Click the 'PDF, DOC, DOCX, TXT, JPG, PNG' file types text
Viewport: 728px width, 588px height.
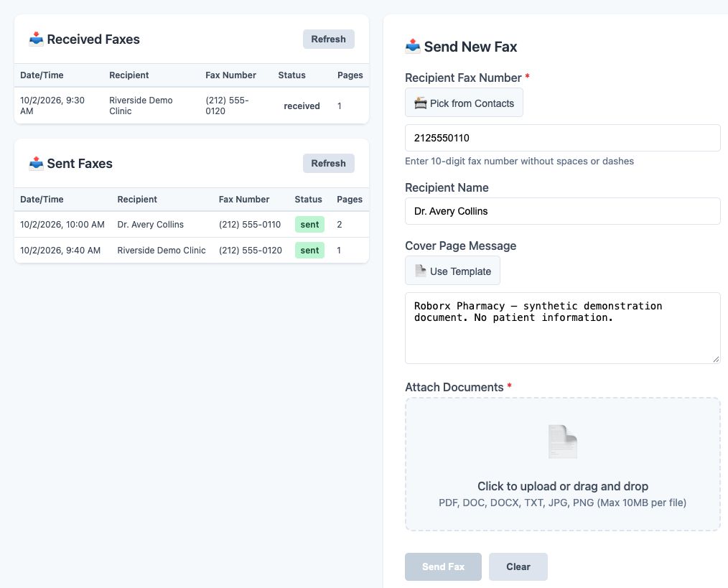563,503
